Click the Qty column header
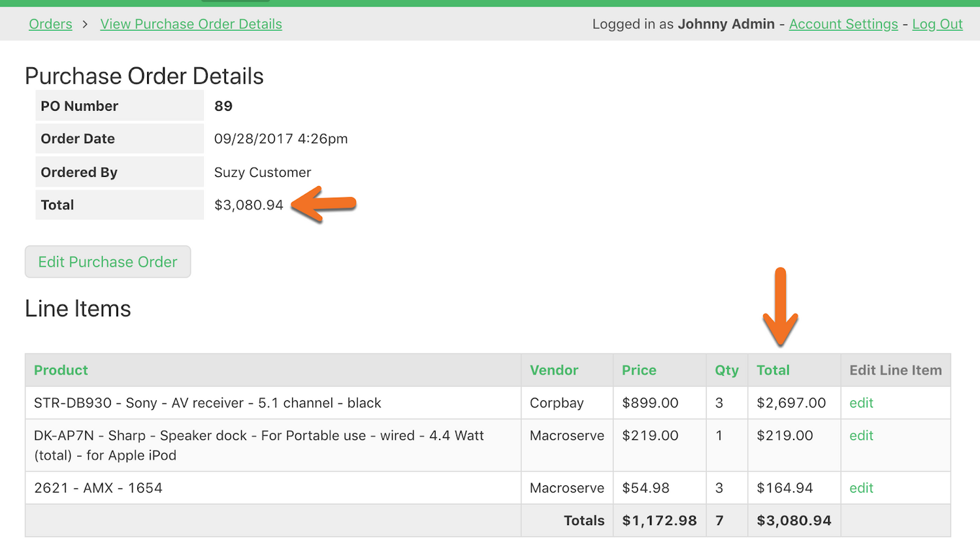980x555 pixels. tap(727, 370)
